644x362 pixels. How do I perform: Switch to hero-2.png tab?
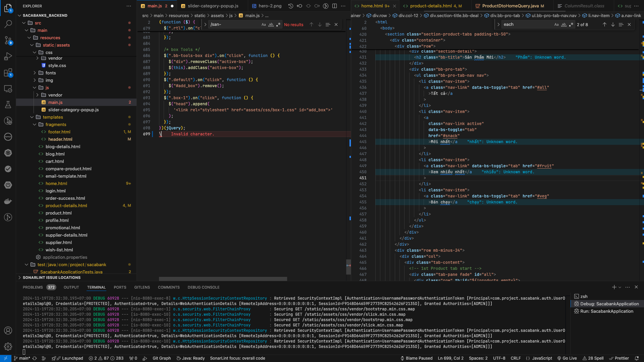coord(270,6)
